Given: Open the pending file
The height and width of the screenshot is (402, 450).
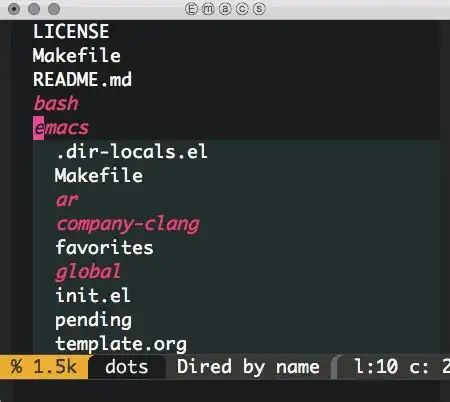Looking at the screenshot, I should [x=93, y=320].
